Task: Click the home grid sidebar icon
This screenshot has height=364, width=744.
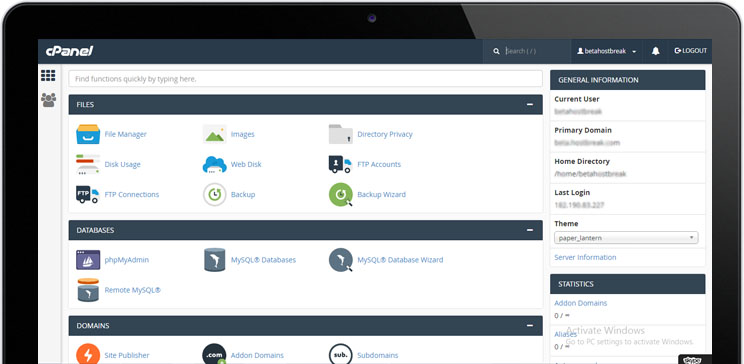Action: [48, 75]
